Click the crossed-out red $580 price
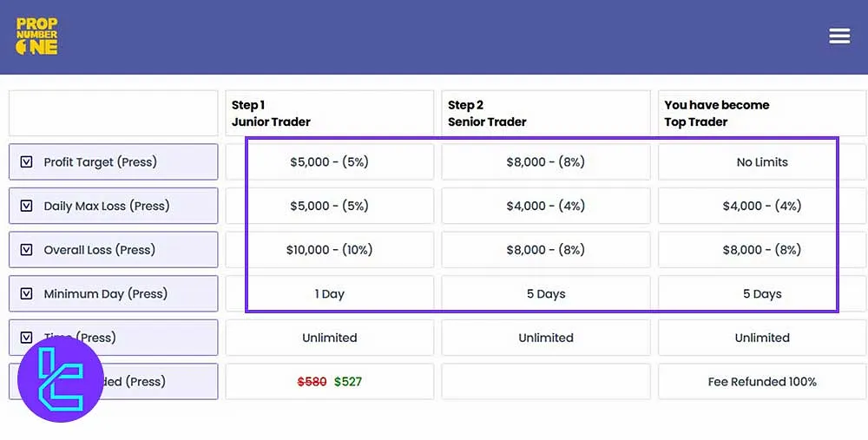 coord(312,381)
